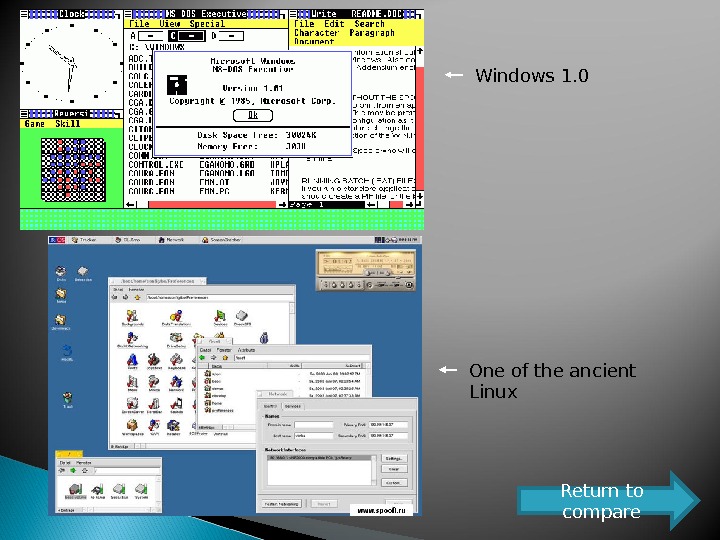Open the MS-DOS Executive system menu box
Viewport: 720px width, 540px height.
(128, 14)
